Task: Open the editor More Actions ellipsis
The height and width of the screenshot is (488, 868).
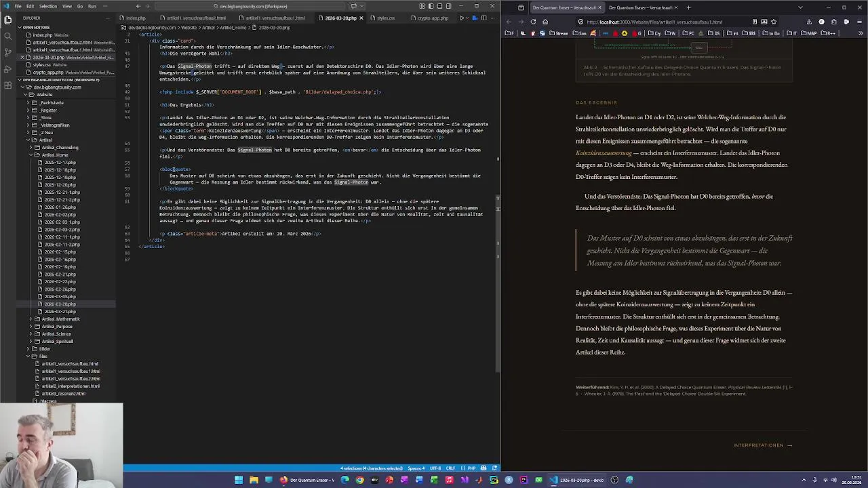Action: [494, 18]
